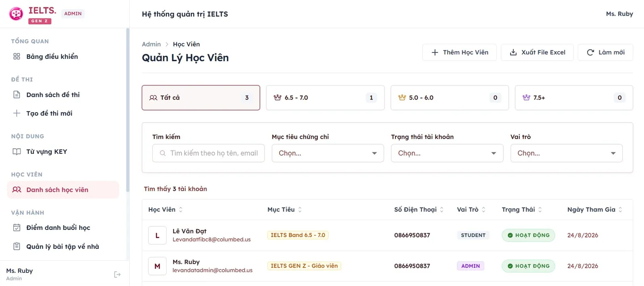Click HOẠT ĐỘNG status in Ms. Ruby row

point(529,266)
